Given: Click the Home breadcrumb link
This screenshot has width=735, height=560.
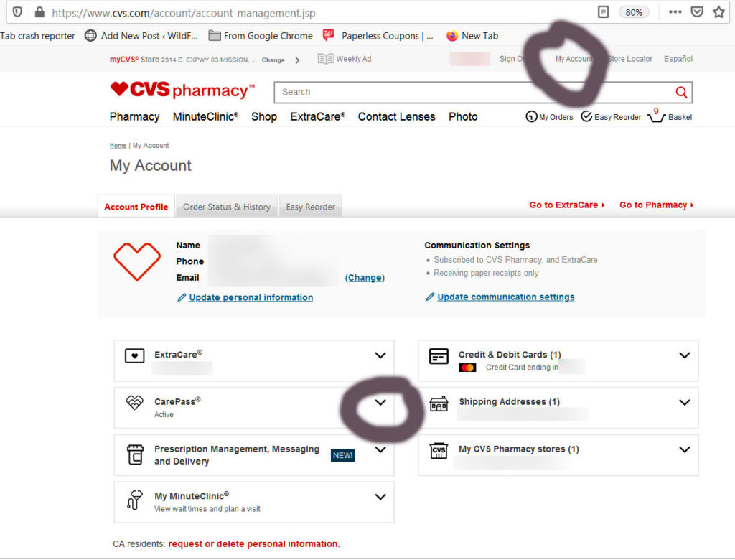Looking at the screenshot, I should pos(118,146).
